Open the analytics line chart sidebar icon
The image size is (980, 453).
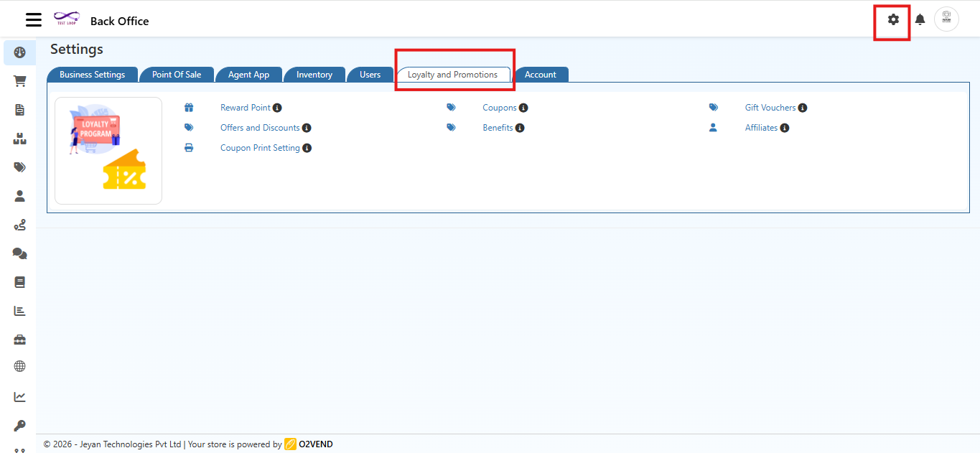[x=19, y=396]
